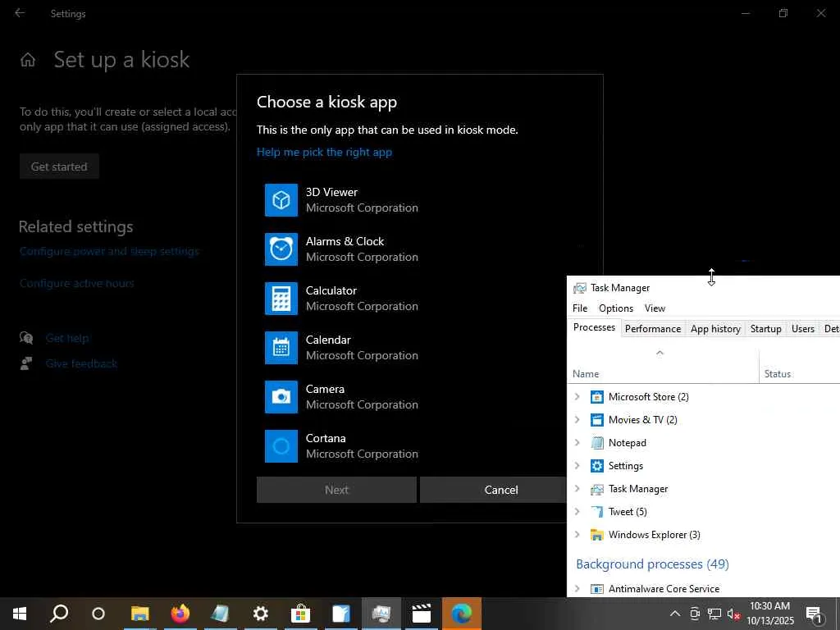Expand the Windows Explorer (3) process
Screen dimensions: 840x630
pos(577,535)
